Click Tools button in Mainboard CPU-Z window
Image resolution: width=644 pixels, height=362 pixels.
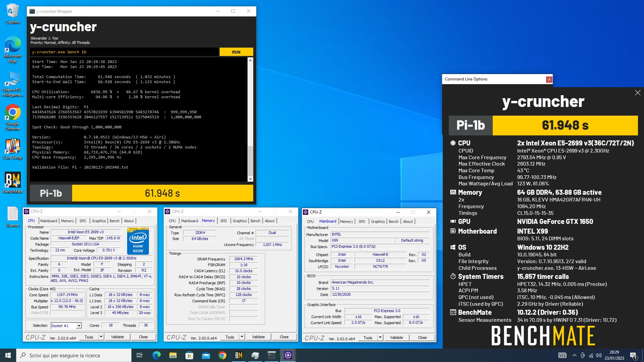(368, 338)
